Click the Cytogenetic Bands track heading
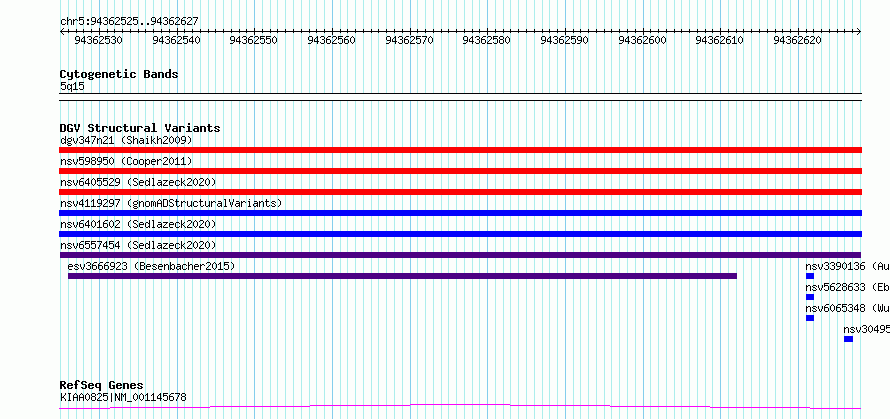Screen dimensions: 890x419 pos(119,74)
